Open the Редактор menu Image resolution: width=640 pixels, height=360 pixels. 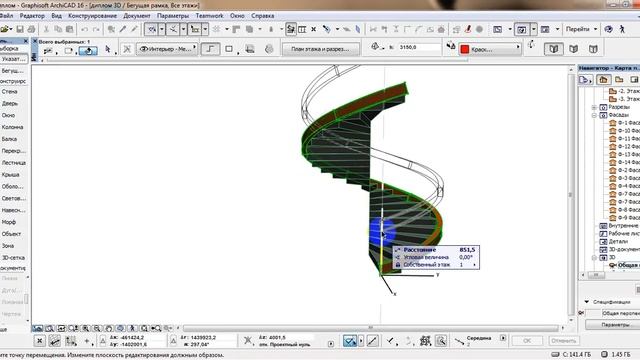coord(32,16)
